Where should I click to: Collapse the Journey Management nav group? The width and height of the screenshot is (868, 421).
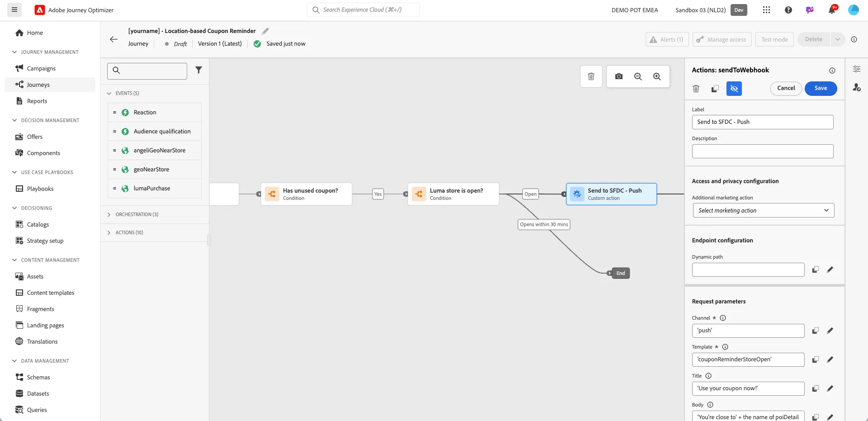tap(14, 52)
